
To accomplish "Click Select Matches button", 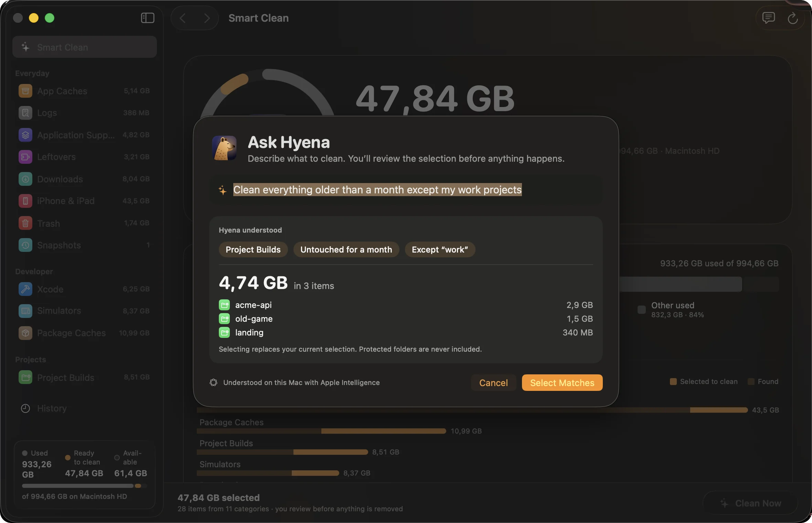I will click(x=562, y=383).
